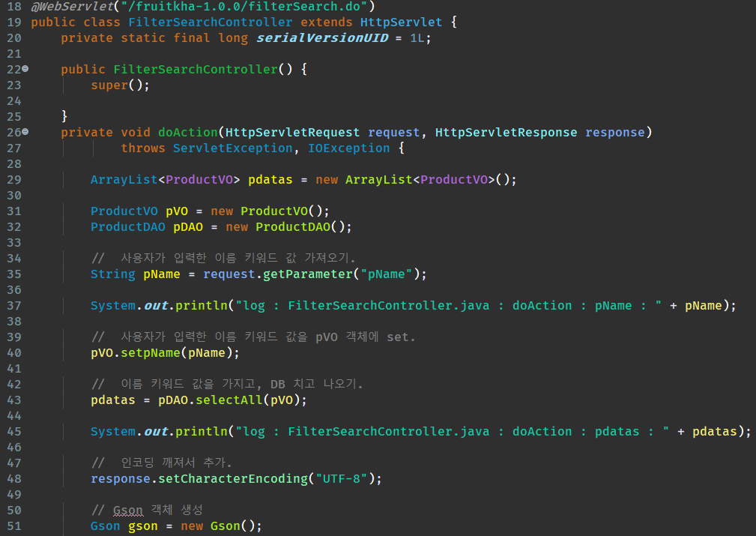Click pdatas variable declaration on line 29

[x=270, y=179]
